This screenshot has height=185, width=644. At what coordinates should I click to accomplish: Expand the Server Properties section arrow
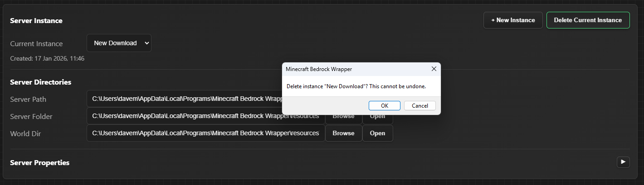(x=623, y=162)
